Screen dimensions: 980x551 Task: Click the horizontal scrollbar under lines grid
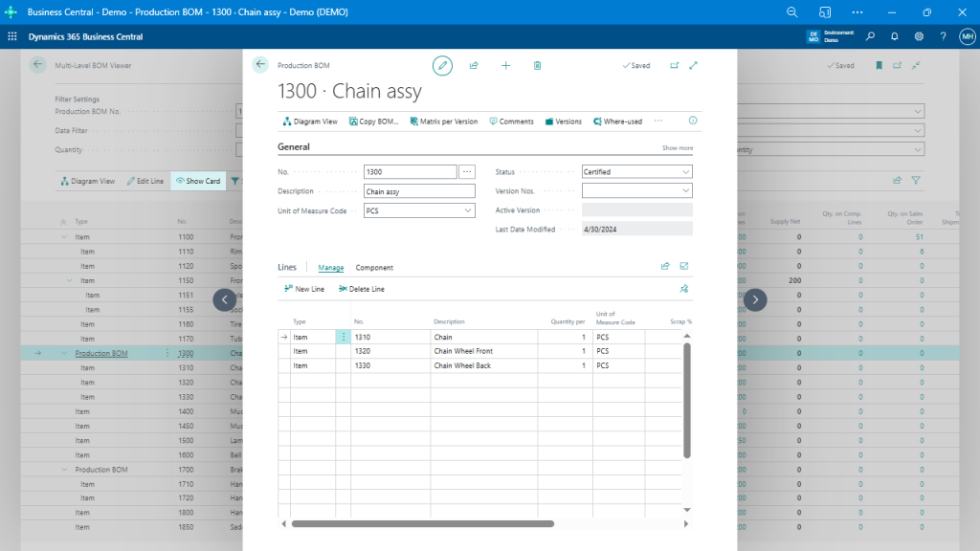pos(422,523)
